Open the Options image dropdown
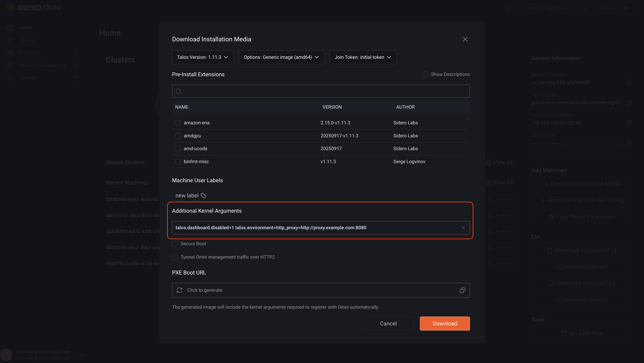Screen dimensions: 644x363 [x=282, y=57]
